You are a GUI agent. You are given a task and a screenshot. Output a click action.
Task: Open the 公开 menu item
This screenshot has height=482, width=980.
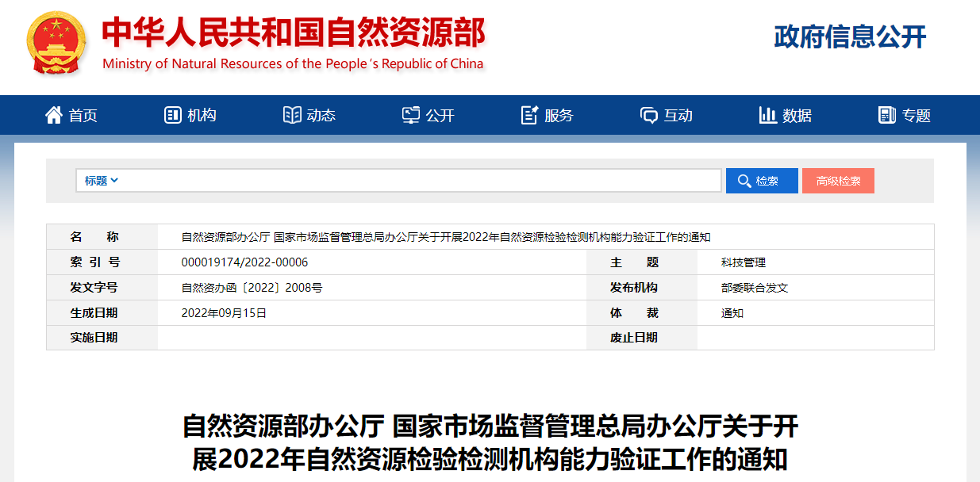[429, 115]
